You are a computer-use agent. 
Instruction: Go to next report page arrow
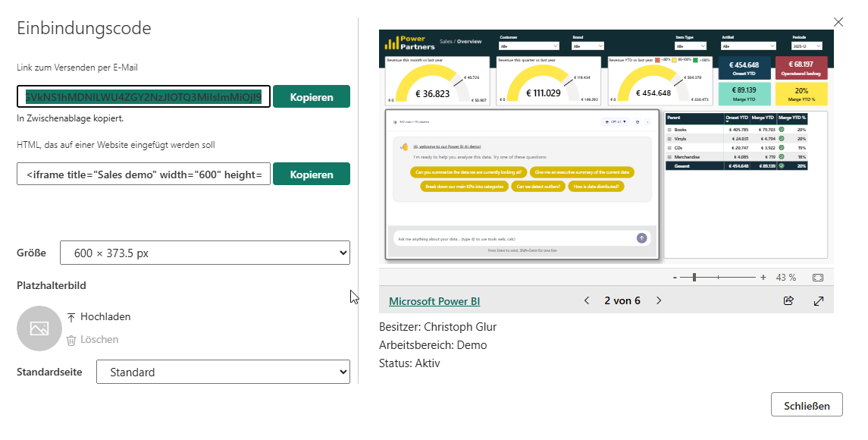tap(659, 300)
